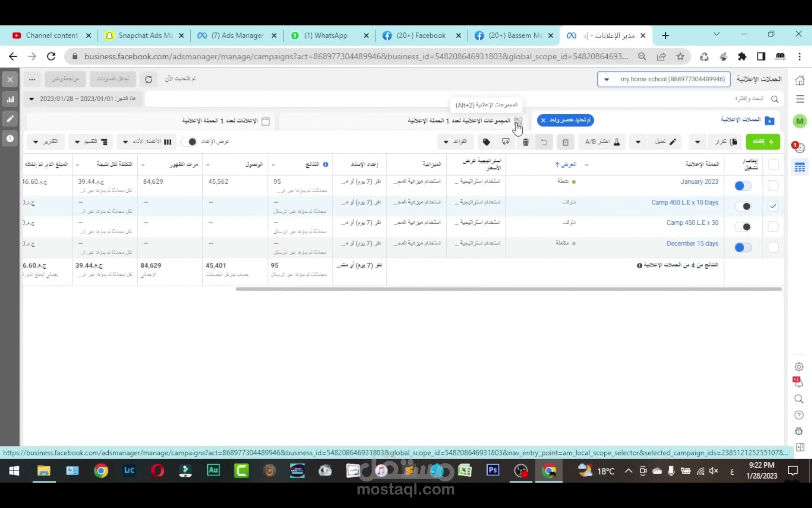Open the columns performance dropdown
The height and width of the screenshot is (508, 812).
pyautogui.click(x=147, y=141)
